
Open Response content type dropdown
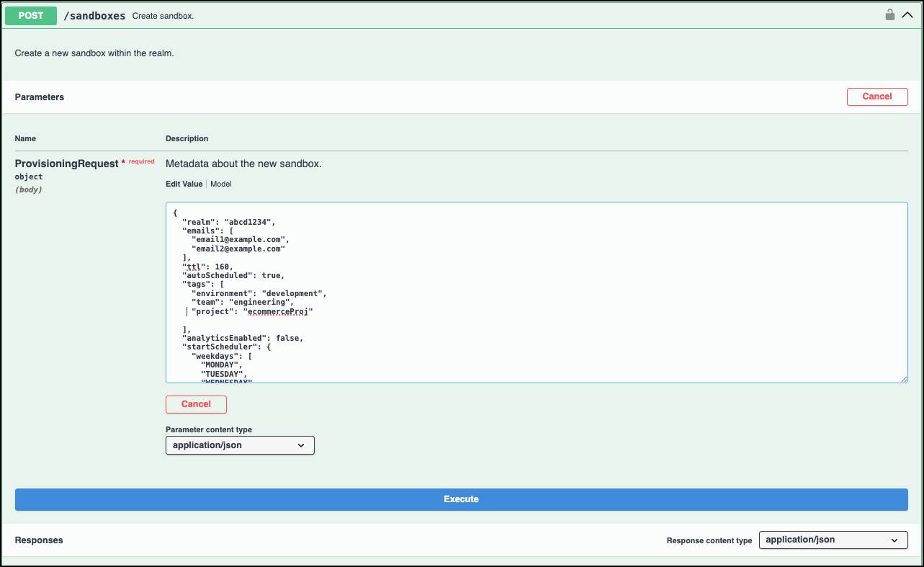[833, 540]
